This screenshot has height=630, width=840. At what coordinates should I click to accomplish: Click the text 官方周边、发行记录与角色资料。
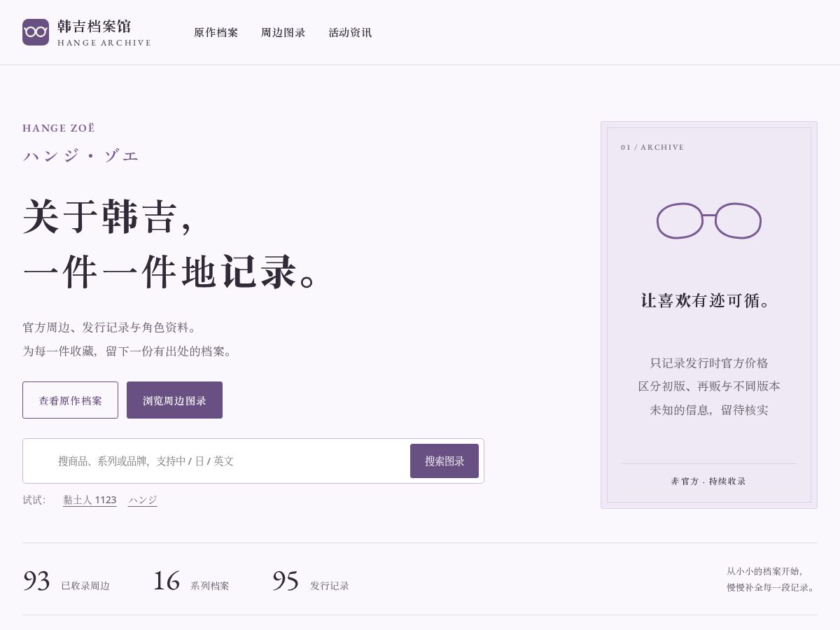[111, 328]
